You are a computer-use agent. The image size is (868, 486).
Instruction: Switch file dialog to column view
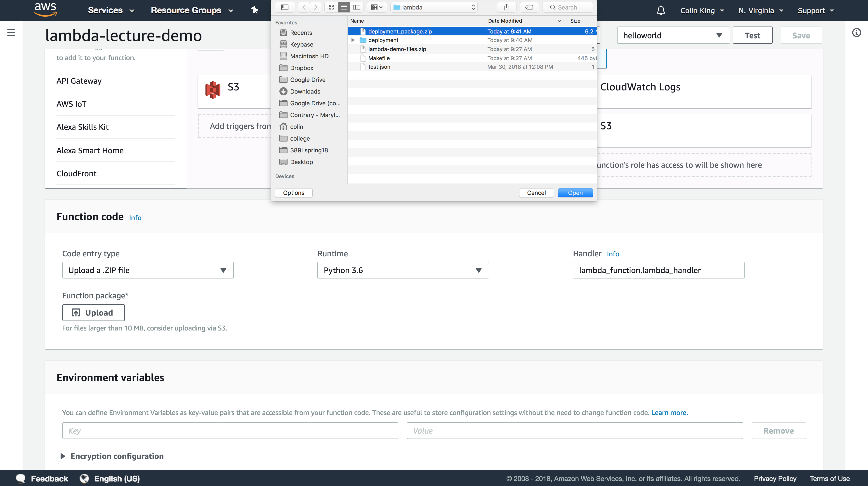click(x=356, y=7)
